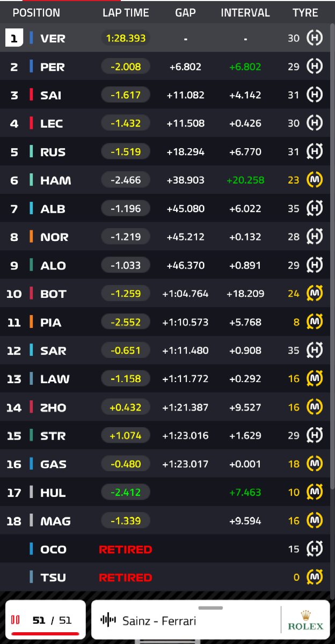Click Piastri's medium tyre icon
Image resolution: width=335 pixels, height=644 pixels.
pos(314,322)
